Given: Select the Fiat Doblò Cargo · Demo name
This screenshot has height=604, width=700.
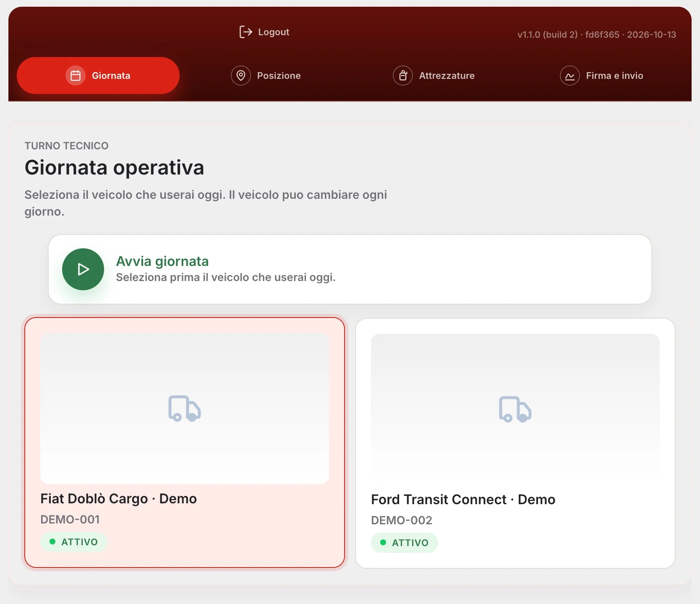Looking at the screenshot, I should tap(118, 498).
